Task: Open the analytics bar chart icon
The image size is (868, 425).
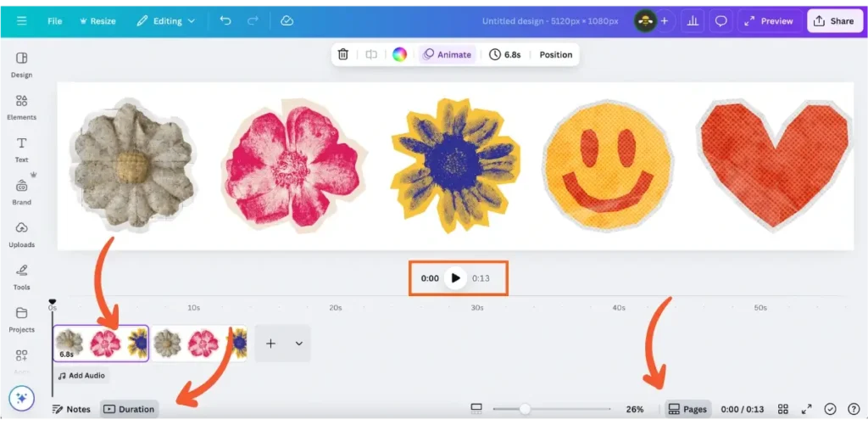Action: 693,20
